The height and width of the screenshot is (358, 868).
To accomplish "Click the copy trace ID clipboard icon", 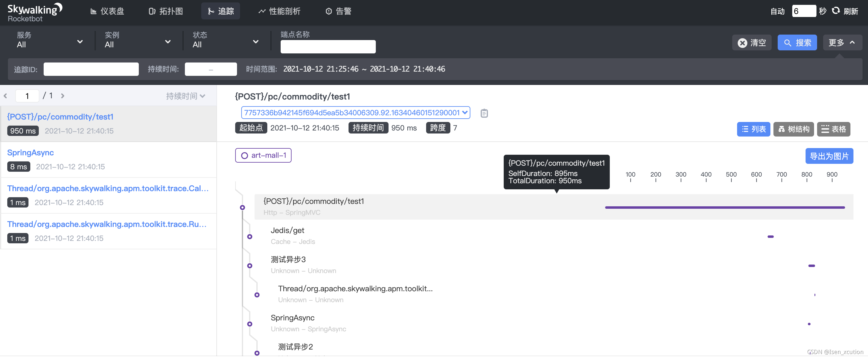I will (484, 113).
